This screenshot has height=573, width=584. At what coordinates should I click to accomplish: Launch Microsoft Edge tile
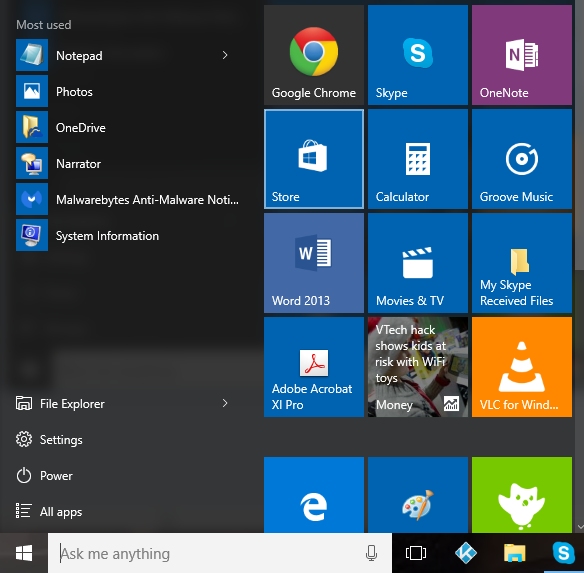tap(314, 495)
